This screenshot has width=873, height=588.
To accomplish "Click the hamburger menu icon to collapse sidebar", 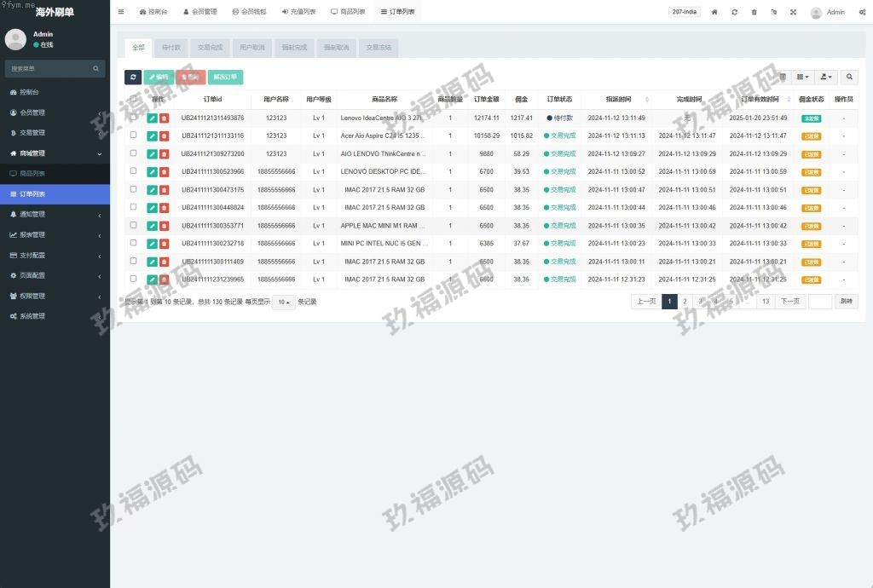I will (x=121, y=12).
